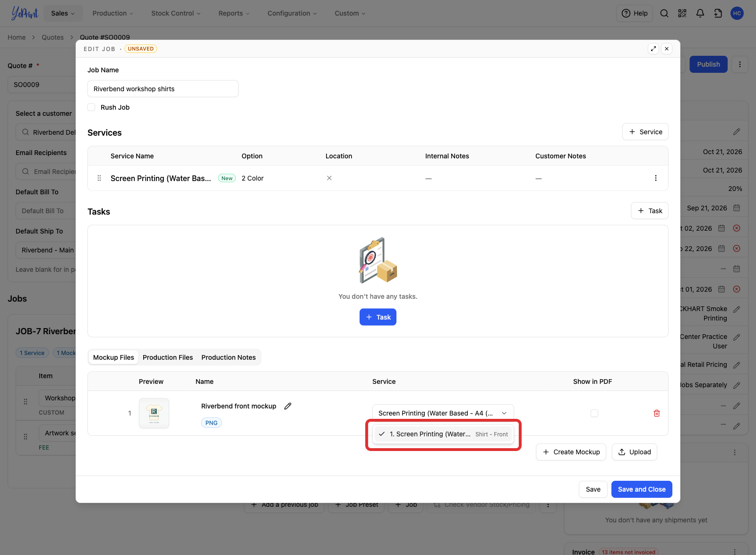The width and height of the screenshot is (756, 555).
Task: Grab the drag handle of Screen Printing service
Action: point(99,178)
